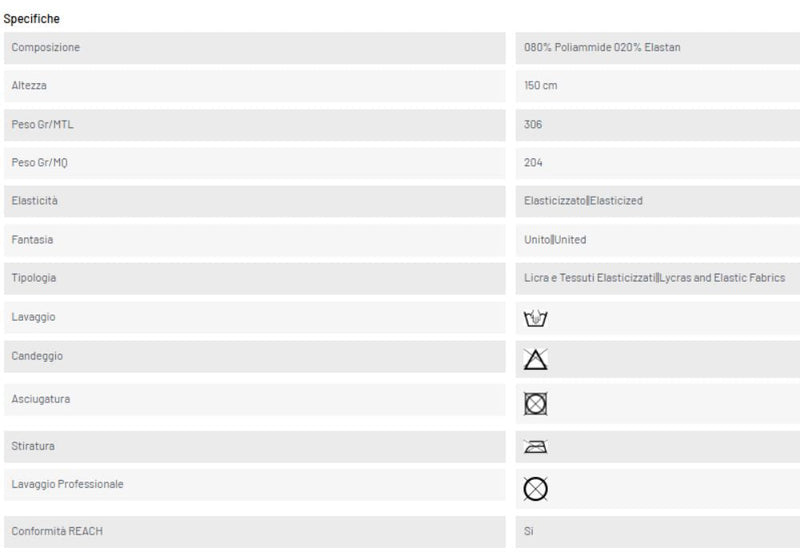The height and width of the screenshot is (556, 800).
Task: Click the do-not-bleach triangle icon
Action: coord(535,359)
